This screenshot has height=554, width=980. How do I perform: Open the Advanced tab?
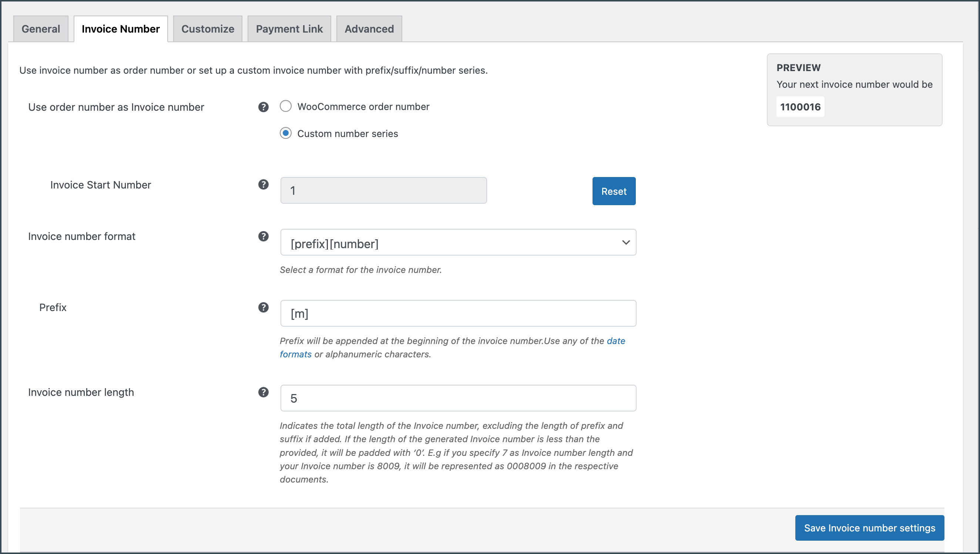369,29
